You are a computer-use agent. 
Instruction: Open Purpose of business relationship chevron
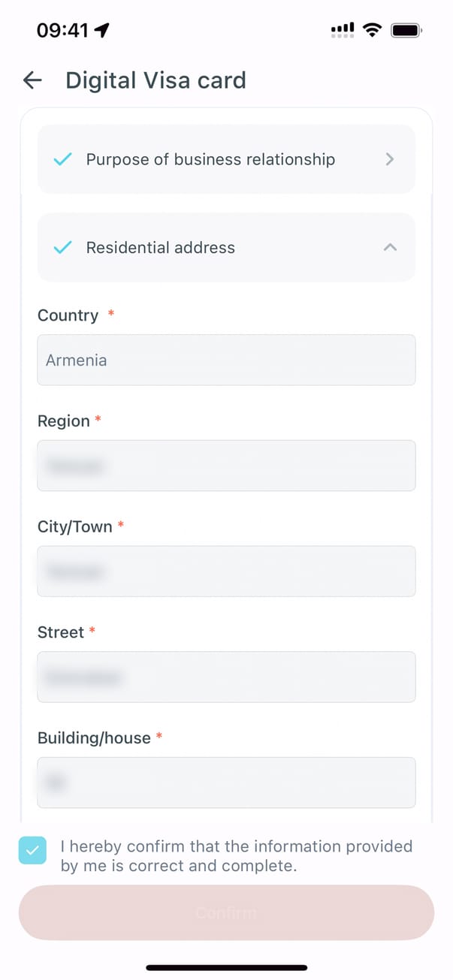pos(389,159)
